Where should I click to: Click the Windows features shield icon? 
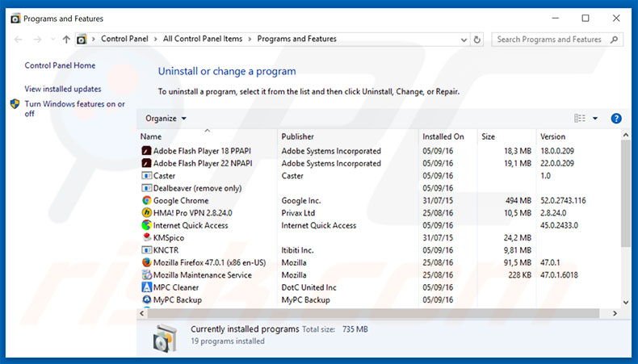[x=15, y=104]
